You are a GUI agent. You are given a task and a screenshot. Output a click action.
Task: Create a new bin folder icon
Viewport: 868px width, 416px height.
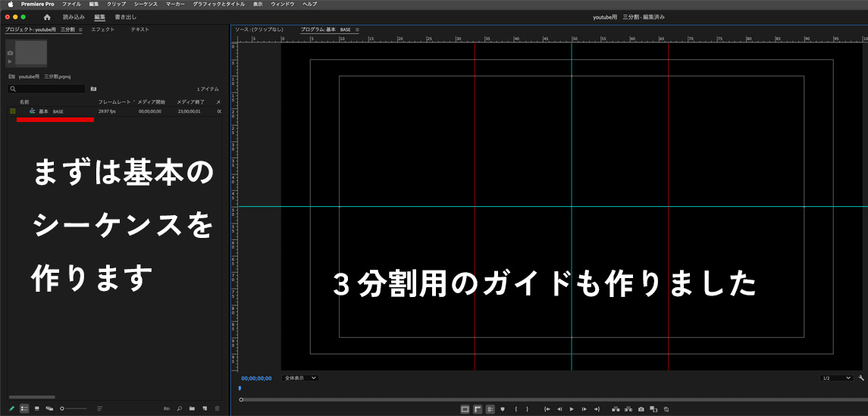192,408
